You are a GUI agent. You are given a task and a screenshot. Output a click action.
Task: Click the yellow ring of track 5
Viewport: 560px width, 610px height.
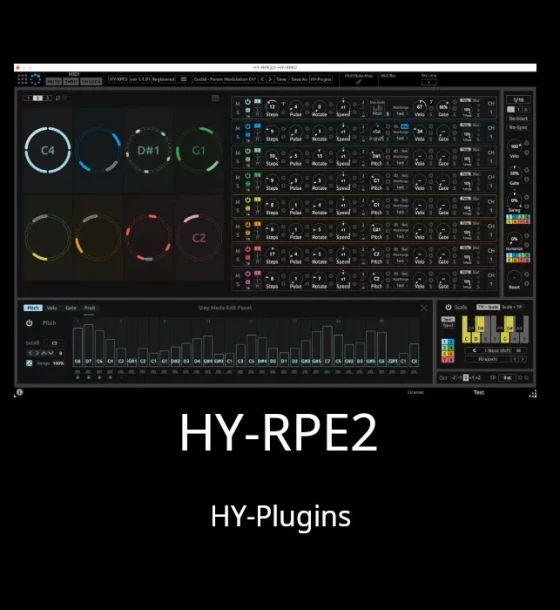[x=48, y=237]
